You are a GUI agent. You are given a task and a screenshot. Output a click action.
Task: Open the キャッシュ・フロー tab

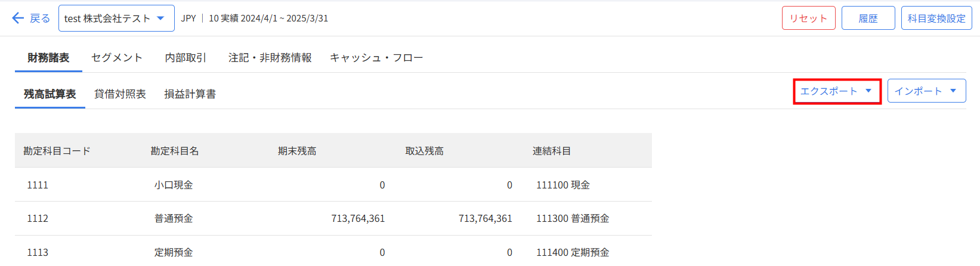[376, 58]
